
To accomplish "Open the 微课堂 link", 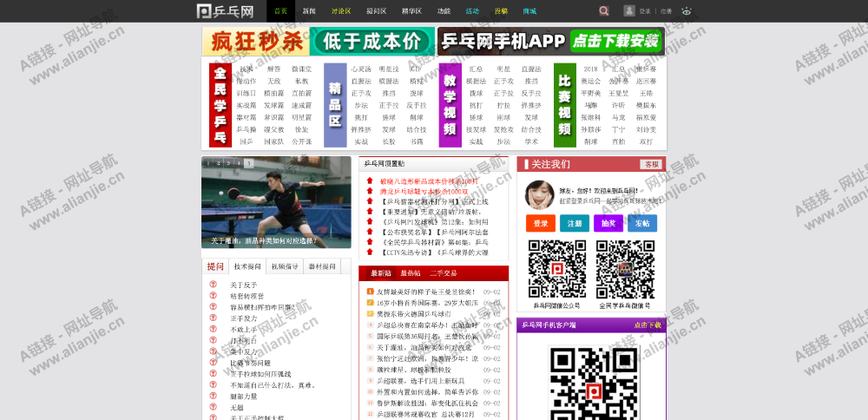I will coord(302,69).
